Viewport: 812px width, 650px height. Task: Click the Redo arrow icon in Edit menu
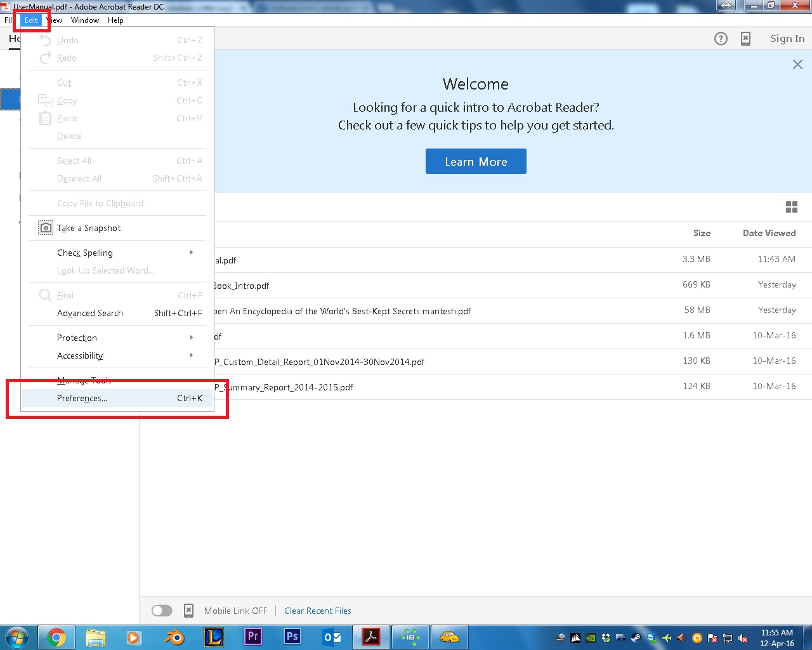[45, 58]
